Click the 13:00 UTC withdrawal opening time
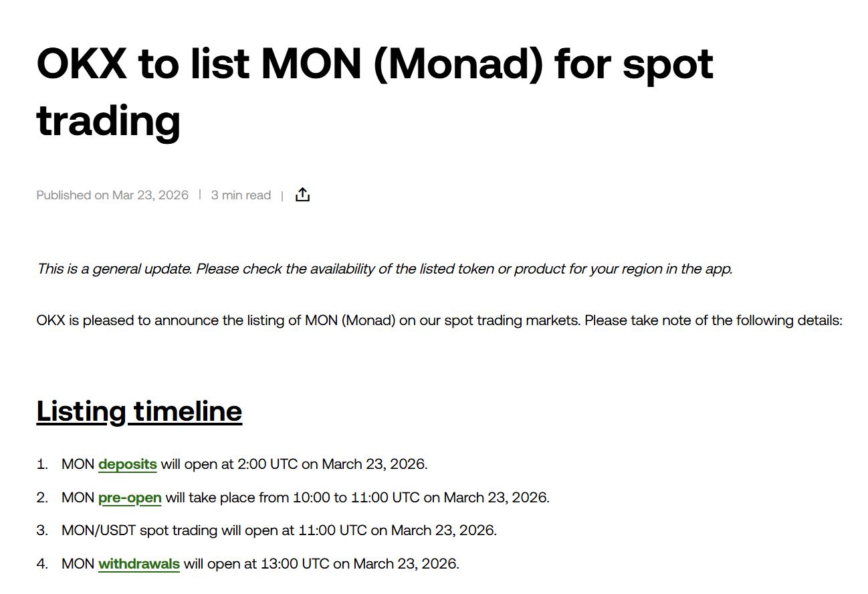This screenshot has height=594, width=868. click(x=294, y=564)
